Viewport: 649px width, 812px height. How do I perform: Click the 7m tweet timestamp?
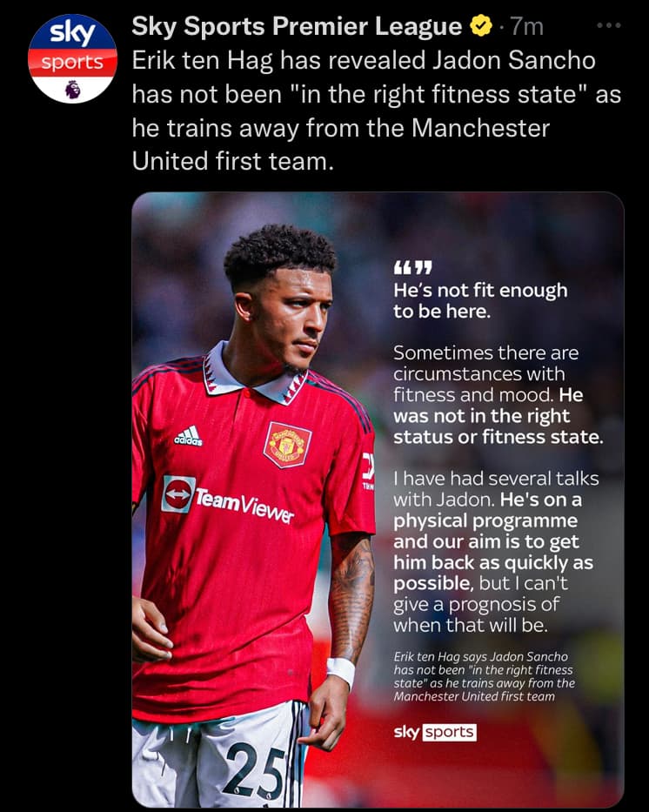click(x=527, y=26)
